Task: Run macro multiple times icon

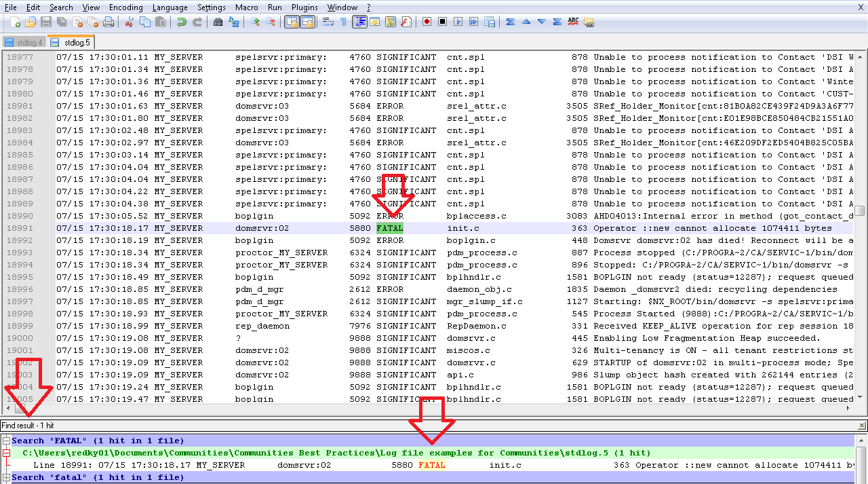Action: (x=473, y=22)
